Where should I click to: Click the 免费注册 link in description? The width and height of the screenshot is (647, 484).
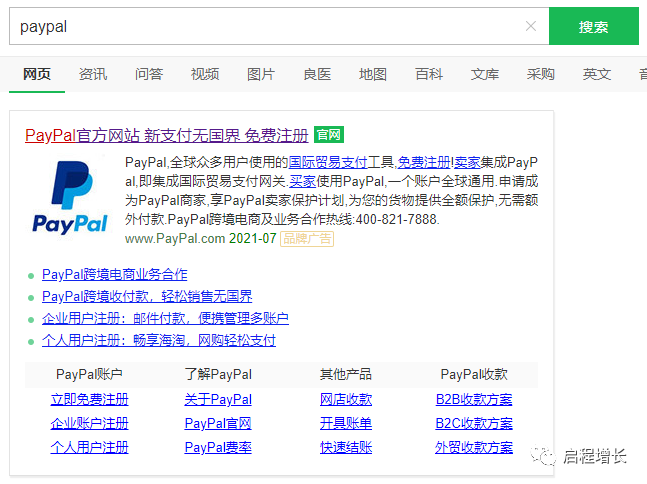424,163
